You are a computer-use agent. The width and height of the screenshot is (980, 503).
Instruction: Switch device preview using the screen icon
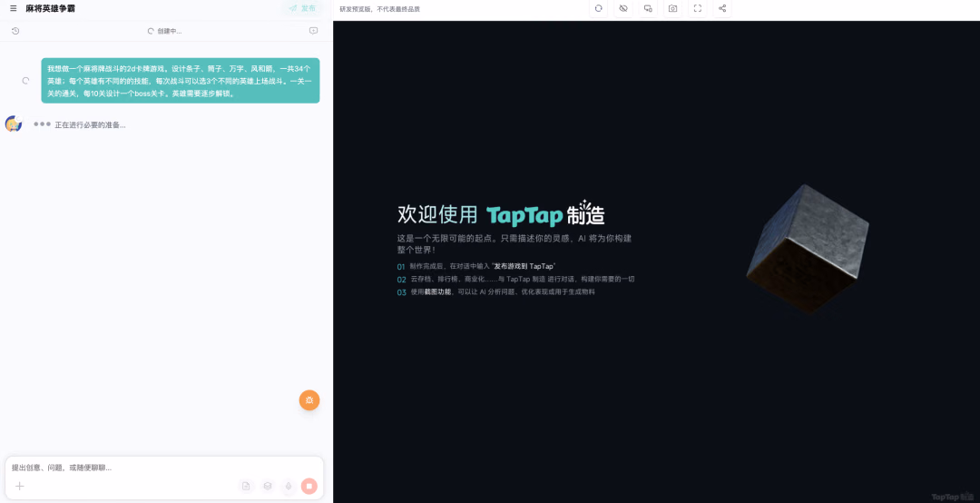tap(648, 9)
